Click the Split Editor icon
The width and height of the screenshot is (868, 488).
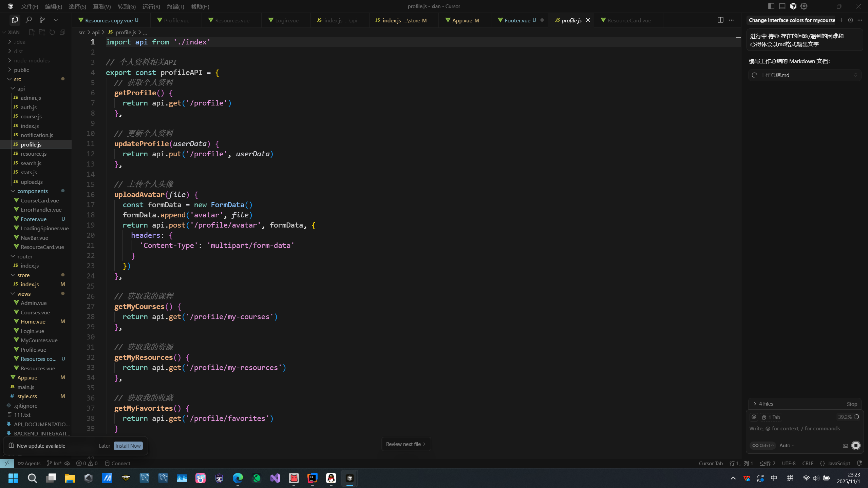pos(720,20)
